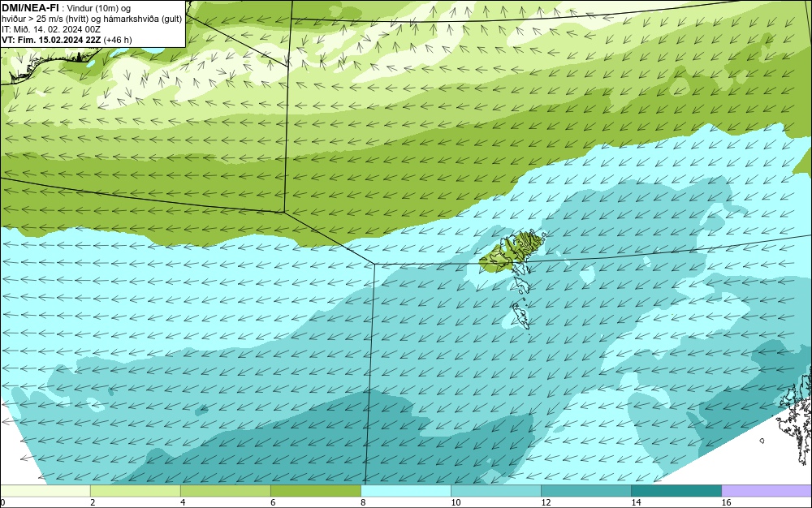Click the 4–6 m/s green legend swatch

pyautogui.click(x=226, y=490)
